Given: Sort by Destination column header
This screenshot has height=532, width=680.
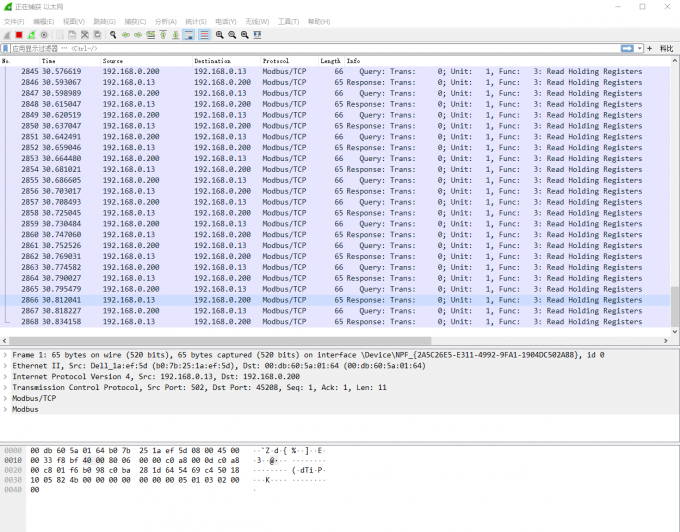Looking at the screenshot, I should pos(226,61).
